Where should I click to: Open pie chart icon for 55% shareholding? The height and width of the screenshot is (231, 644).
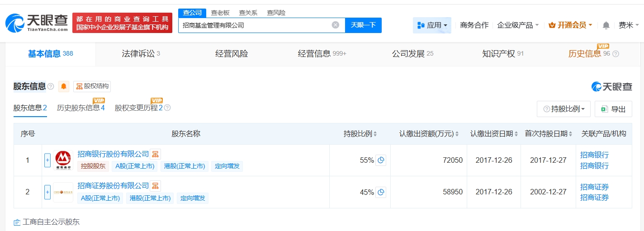[381, 160]
